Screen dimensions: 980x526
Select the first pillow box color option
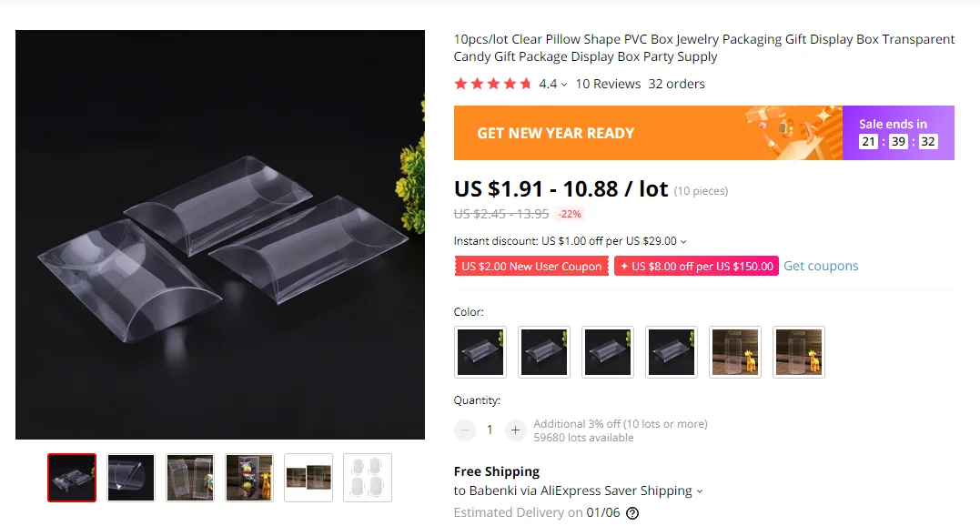pos(480,352)
